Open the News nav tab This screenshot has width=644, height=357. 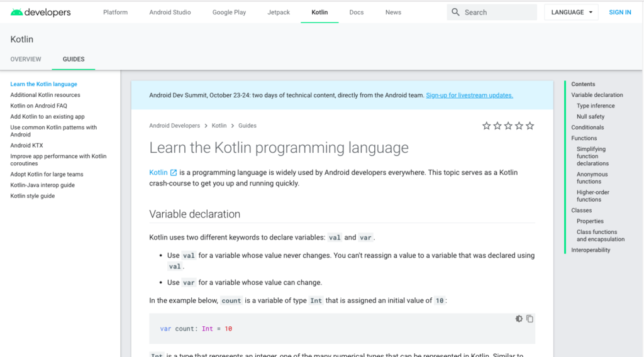point(393,13)
